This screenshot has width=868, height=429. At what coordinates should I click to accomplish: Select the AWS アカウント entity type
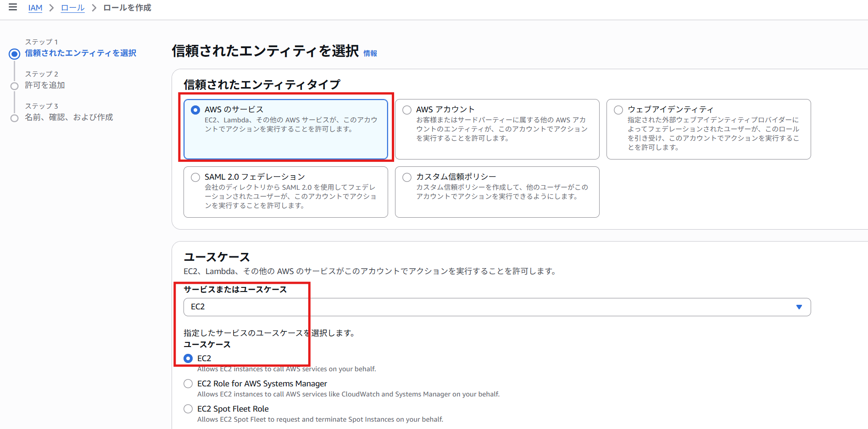tap(406, 110)
